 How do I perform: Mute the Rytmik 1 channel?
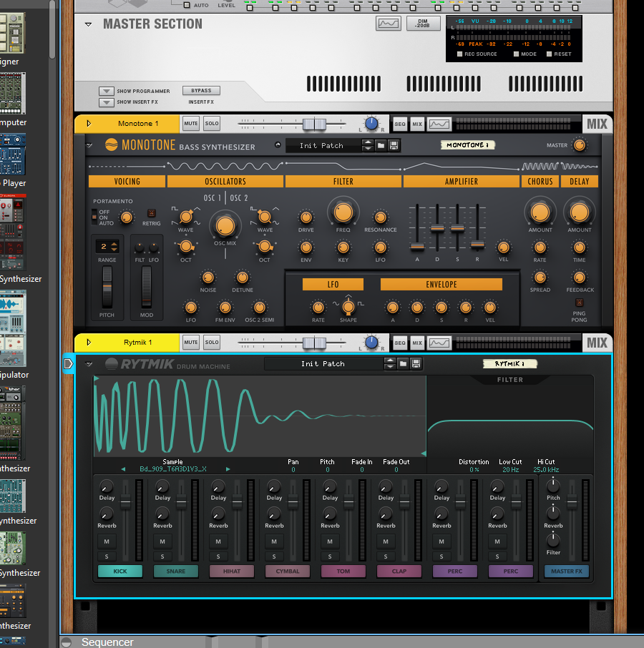point(190,343)
